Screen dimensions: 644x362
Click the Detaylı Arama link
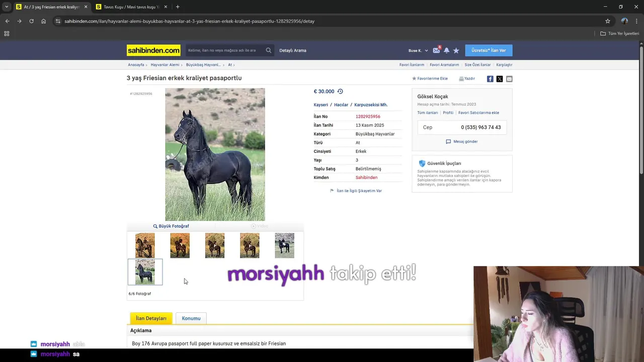coord(293,50)
